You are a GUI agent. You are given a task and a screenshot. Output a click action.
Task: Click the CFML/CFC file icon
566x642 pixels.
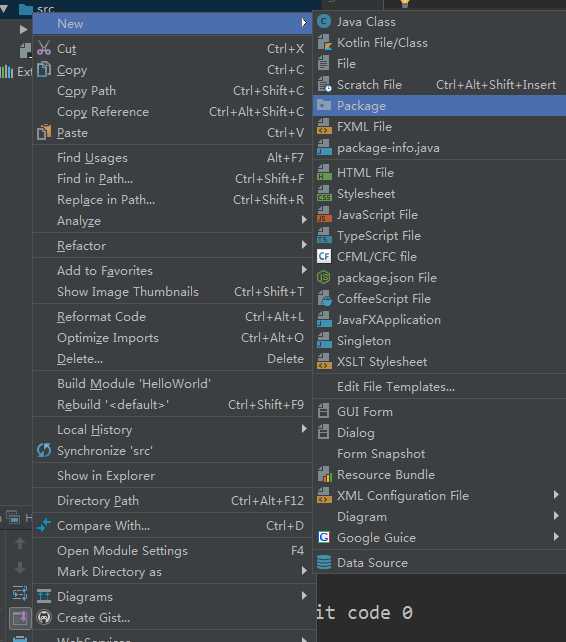324,256
